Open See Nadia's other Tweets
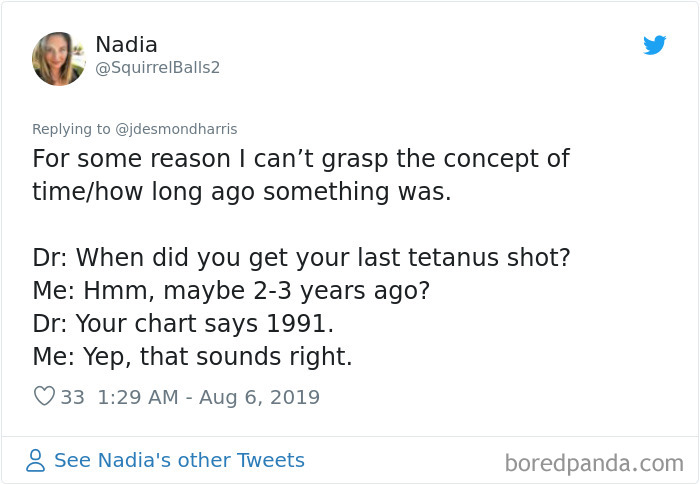Screen dimensions: 700x485 179,461
